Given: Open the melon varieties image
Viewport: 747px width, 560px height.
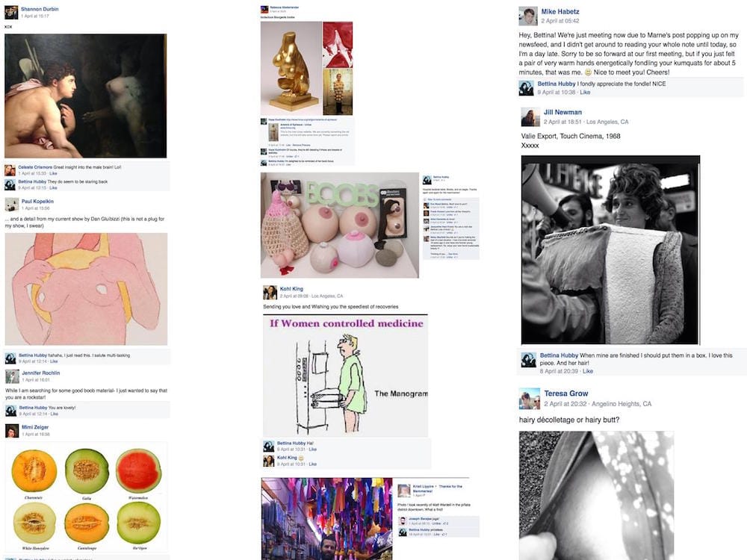Looking at the screenshot, I should [x=86, y=497].
